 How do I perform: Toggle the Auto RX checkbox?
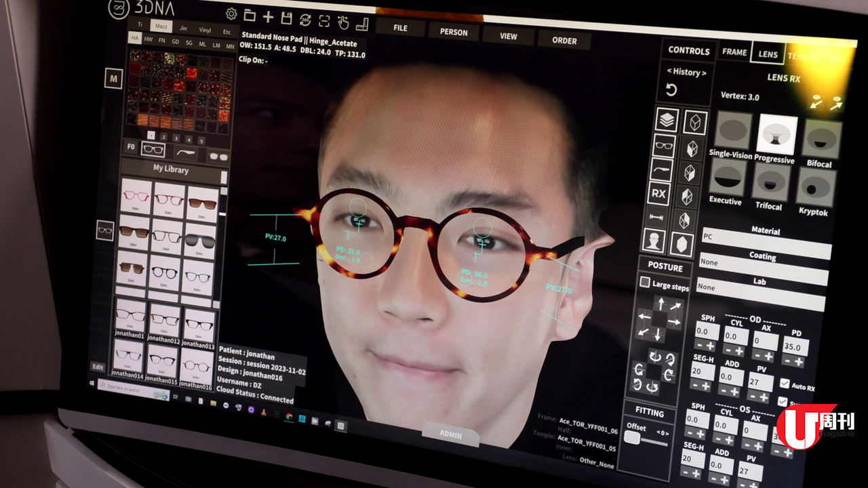pos(785,384)
